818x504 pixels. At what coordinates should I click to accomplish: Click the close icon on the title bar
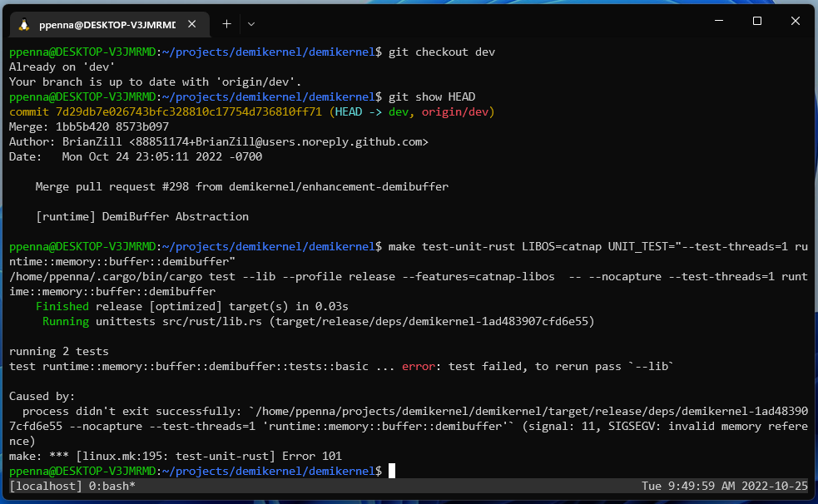(x=796, y=21)
